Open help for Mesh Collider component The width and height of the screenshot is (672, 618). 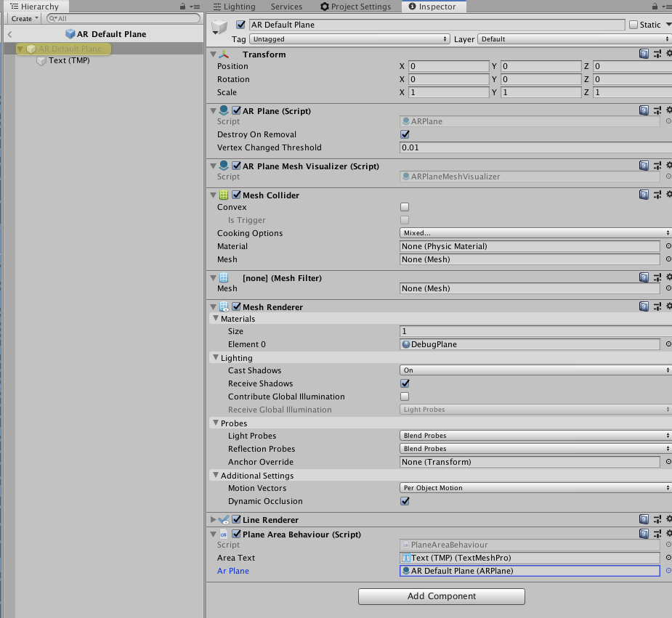(x=644, y=195)
